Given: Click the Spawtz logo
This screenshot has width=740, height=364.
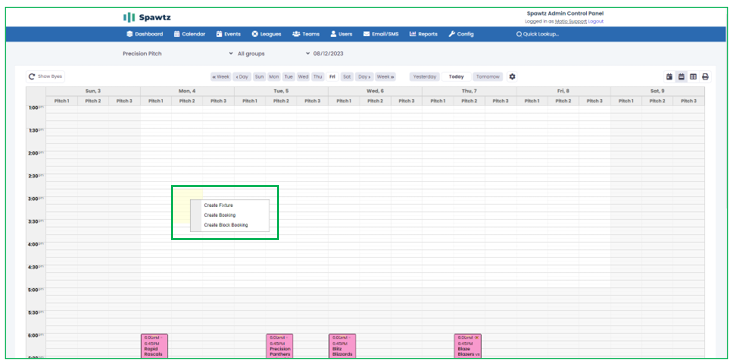Looking at the screenshot, I should [147, 17].
